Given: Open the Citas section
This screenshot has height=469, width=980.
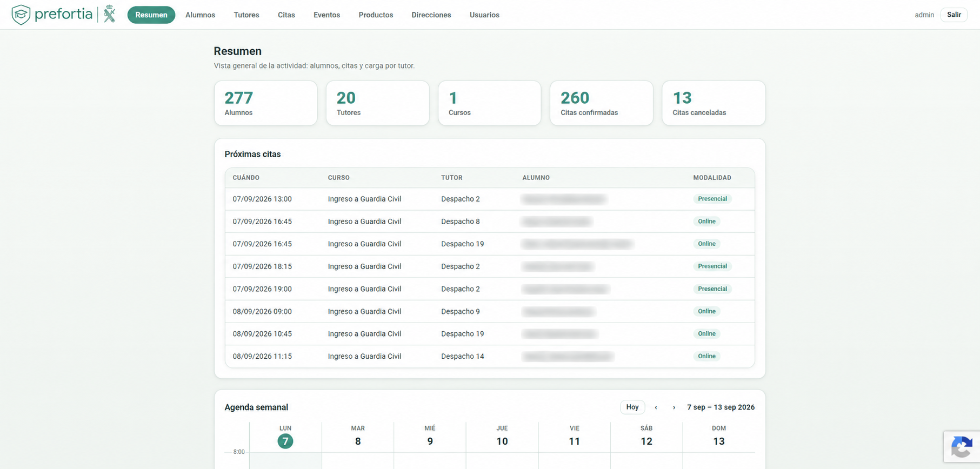Looking at the screenshot, I should 286,15.
